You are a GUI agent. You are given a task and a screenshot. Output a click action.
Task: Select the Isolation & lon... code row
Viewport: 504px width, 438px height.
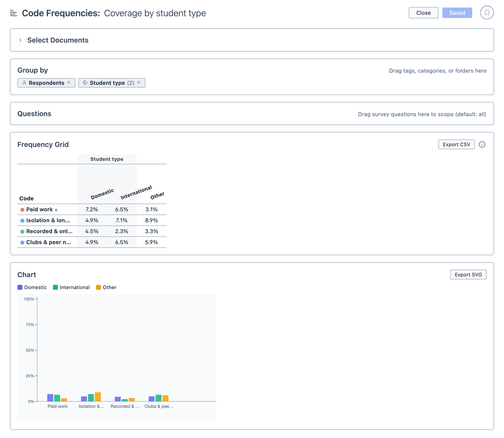click(x=92, y=220)
